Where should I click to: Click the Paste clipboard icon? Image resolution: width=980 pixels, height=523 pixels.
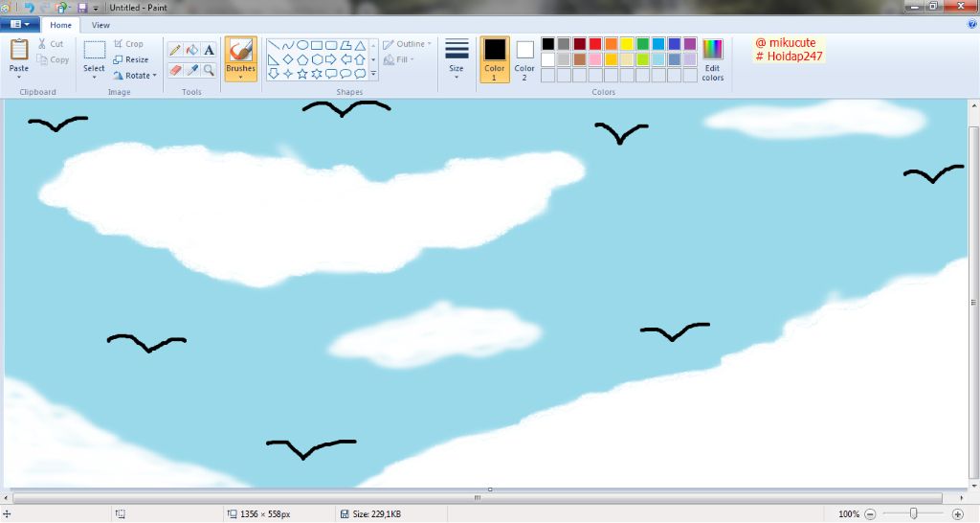19,50
